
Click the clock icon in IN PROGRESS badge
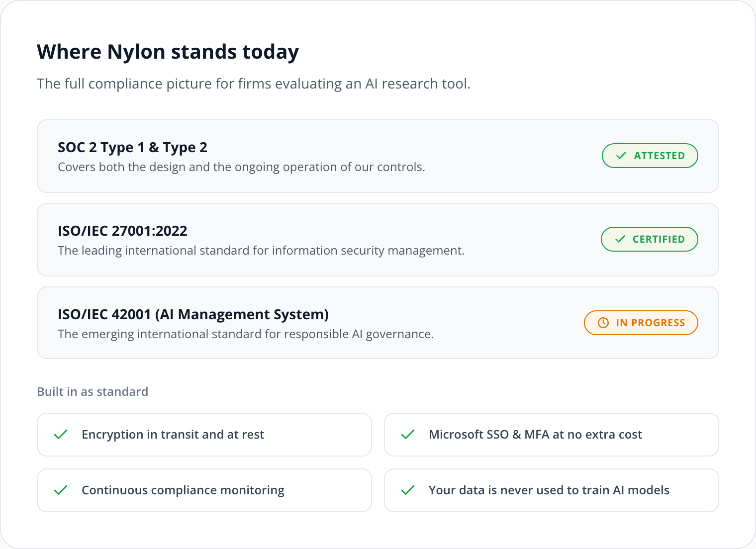(x=603, y=323)
